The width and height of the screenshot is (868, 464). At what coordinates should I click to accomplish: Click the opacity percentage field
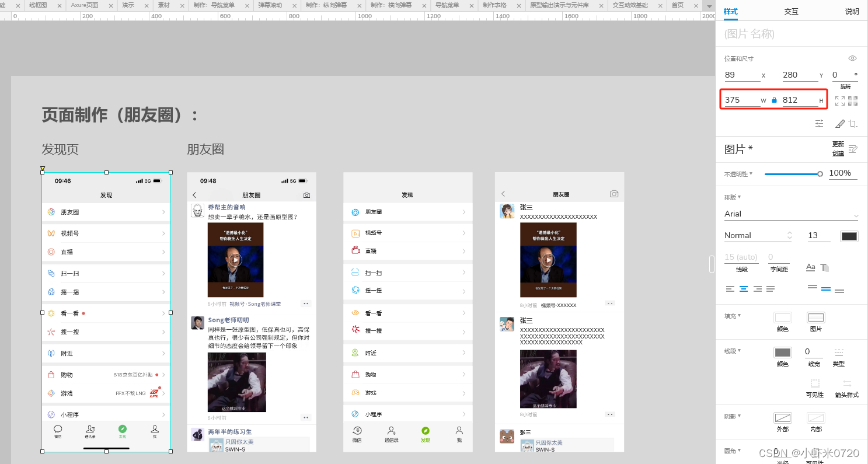tap(842, 173)
